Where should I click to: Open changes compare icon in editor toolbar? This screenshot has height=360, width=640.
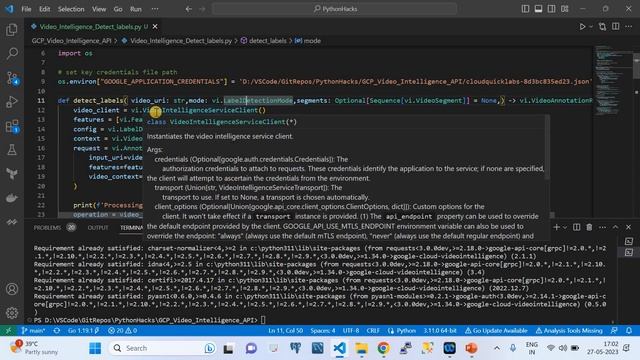coord(602,27)
